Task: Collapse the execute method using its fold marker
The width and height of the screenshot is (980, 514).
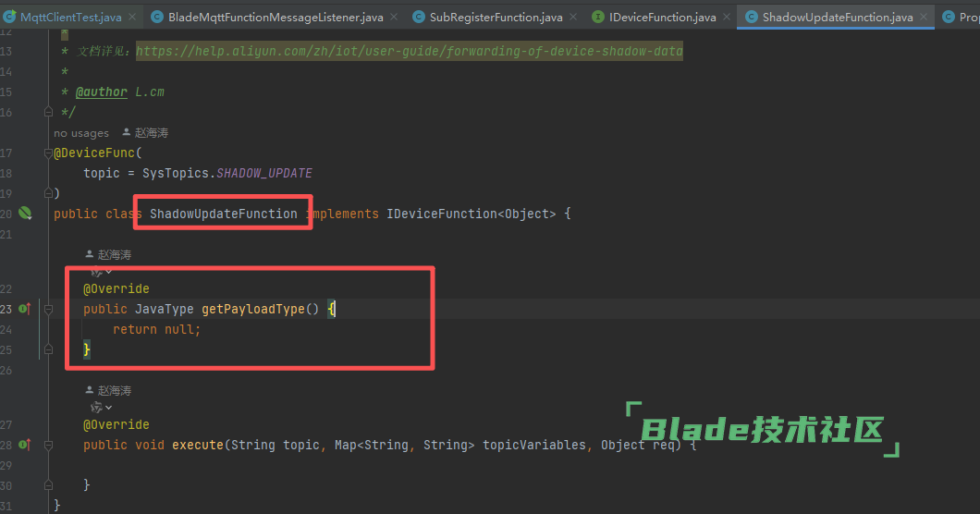Action: (x=48, y=445)
